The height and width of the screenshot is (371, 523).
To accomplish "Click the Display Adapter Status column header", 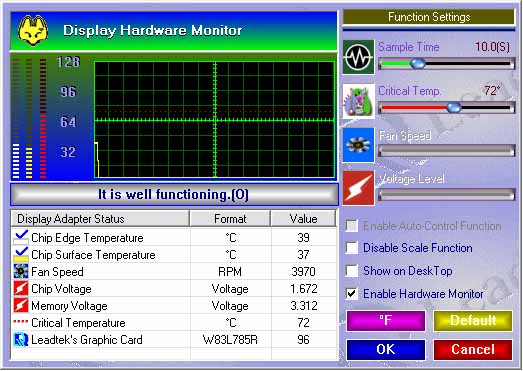I will 100,219.
